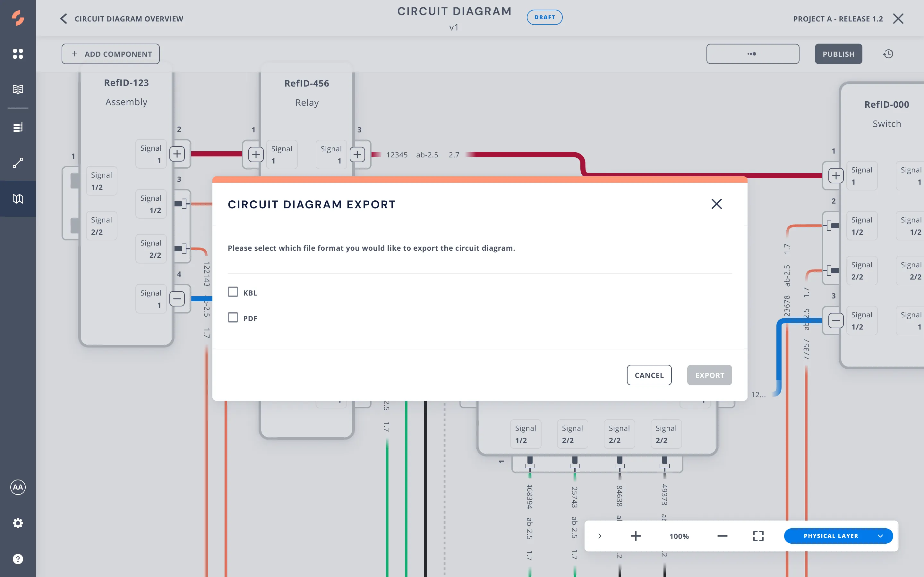
Task: Expand the zoom toolbar chevron arrow
Action: point(600,536)
